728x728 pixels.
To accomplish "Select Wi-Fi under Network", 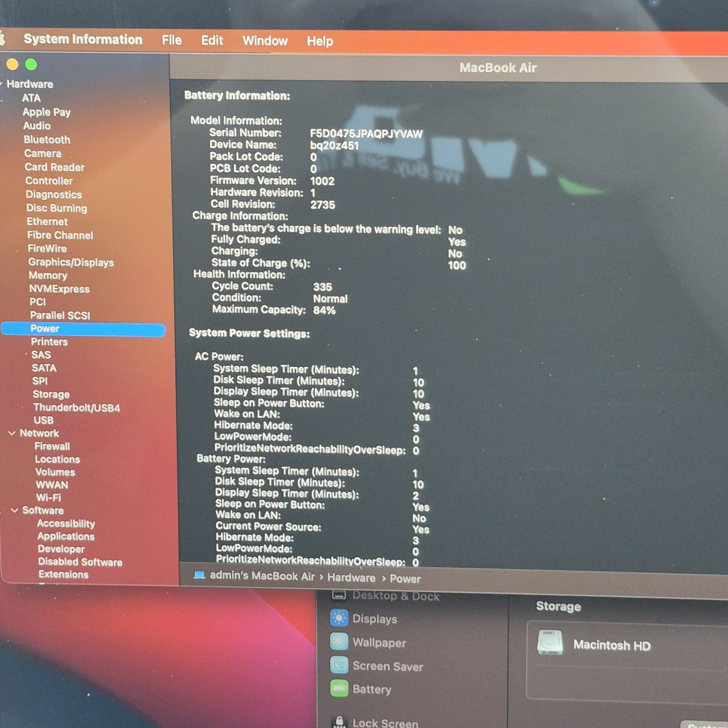I will click(49, 497).
